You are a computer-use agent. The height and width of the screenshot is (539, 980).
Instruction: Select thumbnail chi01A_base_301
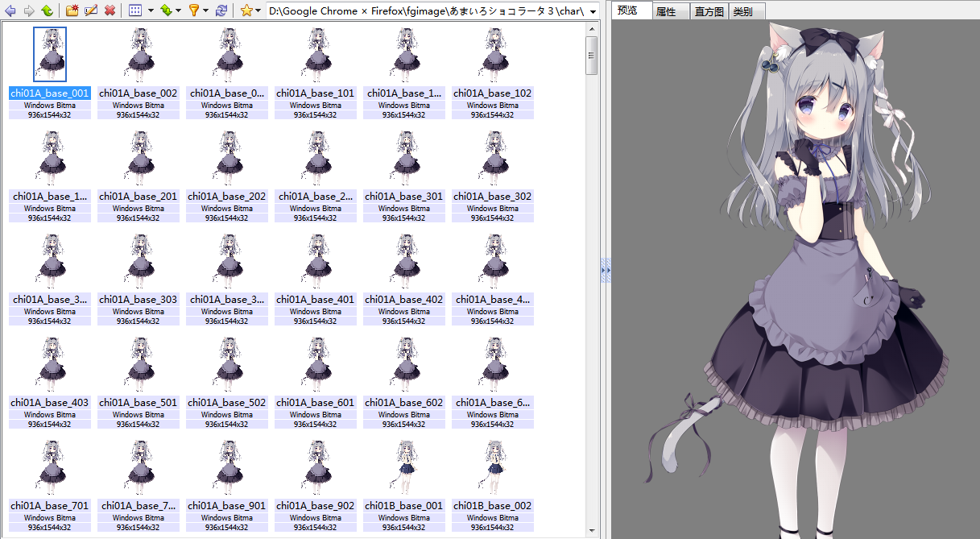click(x=404, y=157)
